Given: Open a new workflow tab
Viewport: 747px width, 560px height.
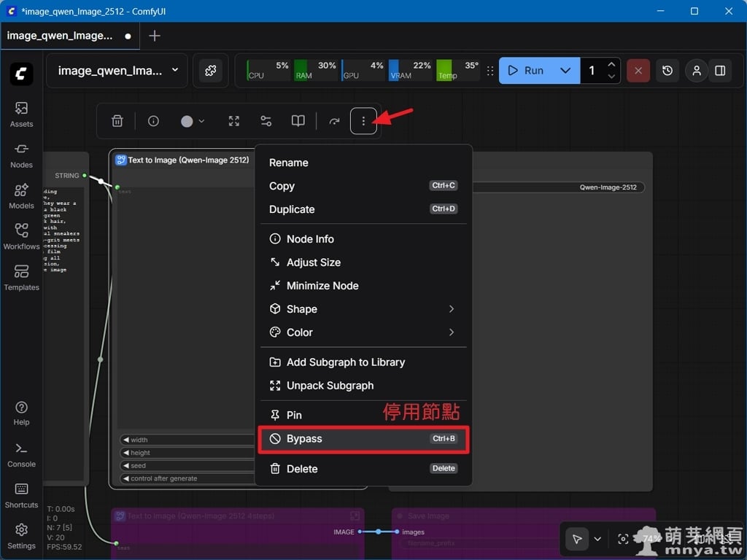Looking at the screenshot, I should click(x=155, y=36).
